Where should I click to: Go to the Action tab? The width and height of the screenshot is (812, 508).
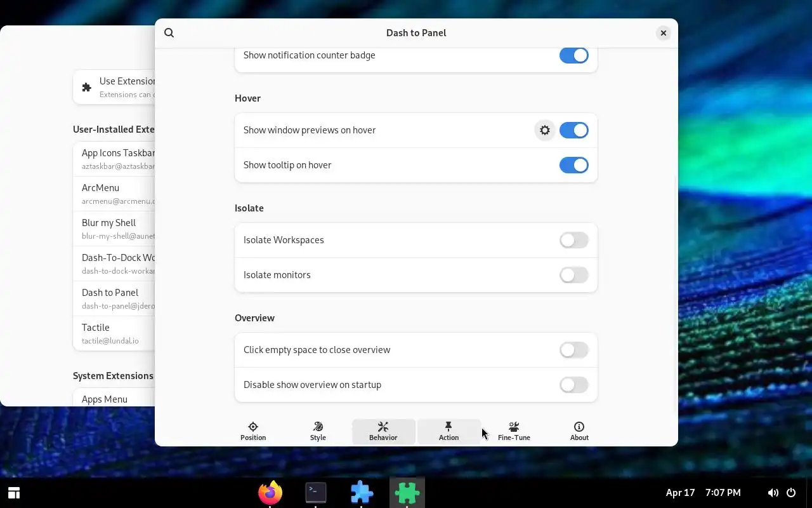[x=449, y=432]
